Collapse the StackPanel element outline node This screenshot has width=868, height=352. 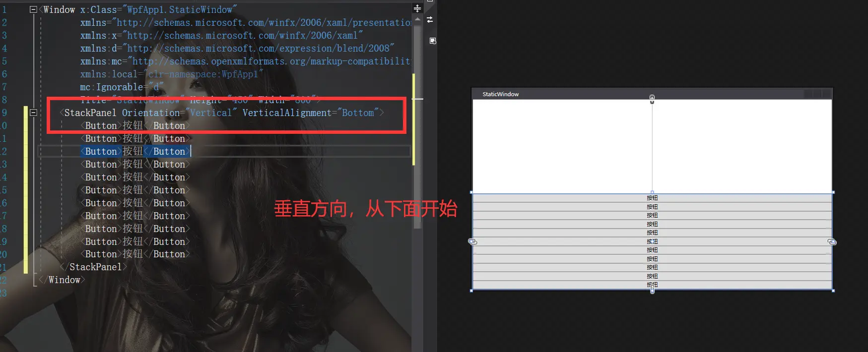[33, 113]
